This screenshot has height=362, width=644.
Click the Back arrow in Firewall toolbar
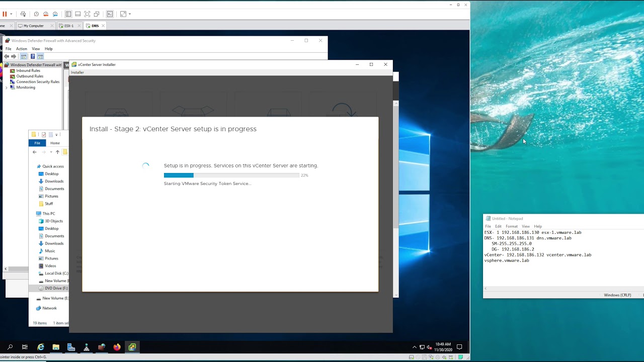click(7, 56)
